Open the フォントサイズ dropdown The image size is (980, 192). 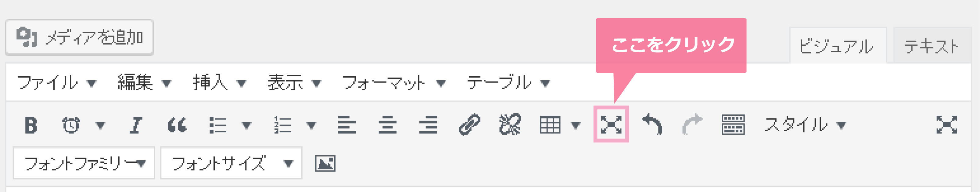(231, 163)
